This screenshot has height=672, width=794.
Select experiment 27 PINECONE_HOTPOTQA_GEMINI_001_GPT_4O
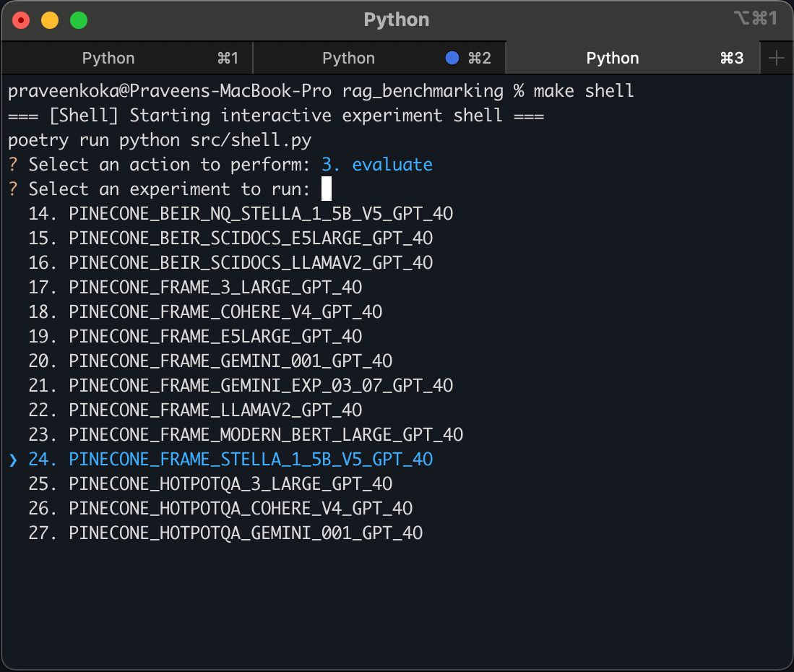click(225, 533)
